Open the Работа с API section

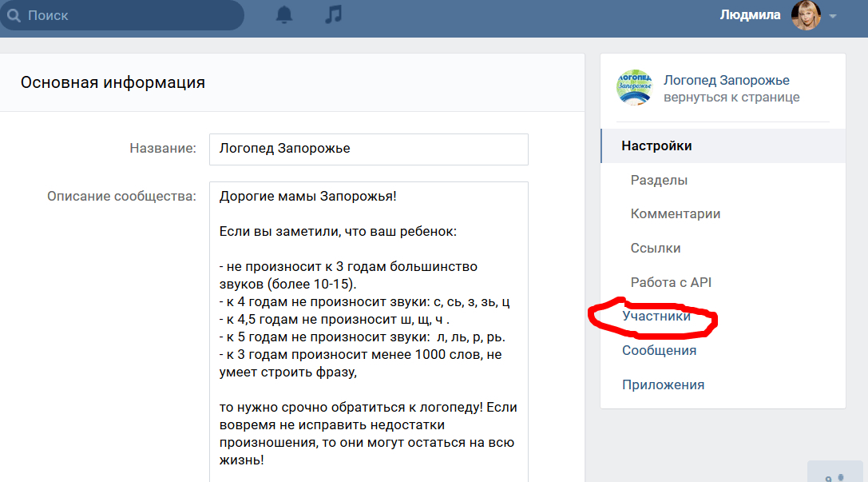pos(671,282)
